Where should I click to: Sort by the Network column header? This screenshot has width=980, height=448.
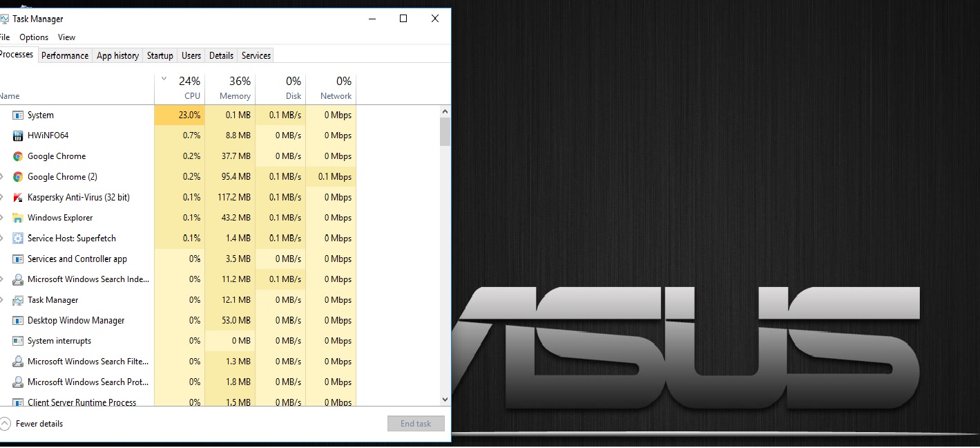(332, 88)
